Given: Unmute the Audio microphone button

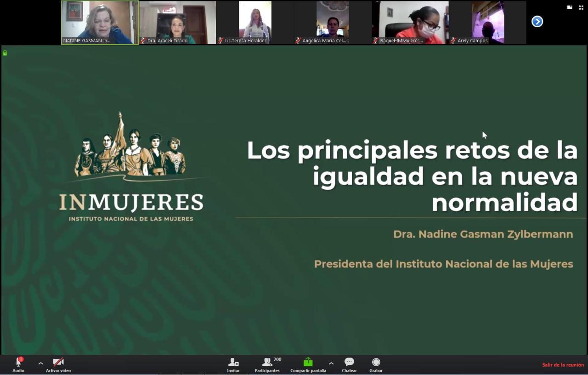Looking at the screenshot, I should pos(18,364).
